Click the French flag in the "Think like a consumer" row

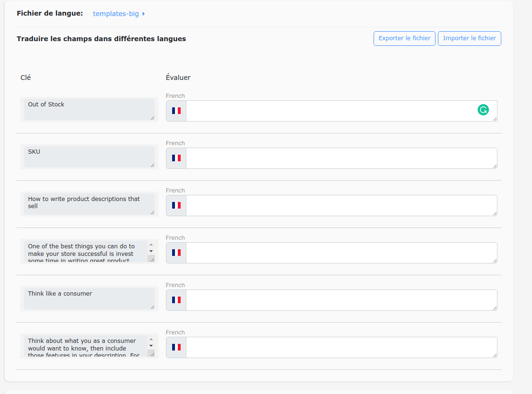(175, 299)
